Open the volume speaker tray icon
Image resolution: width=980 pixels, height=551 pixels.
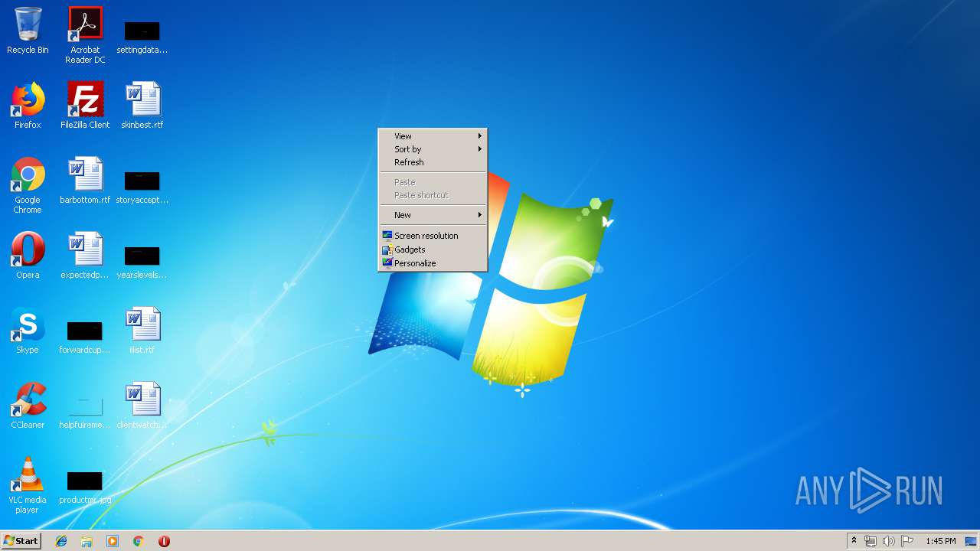tap(889, 541)
